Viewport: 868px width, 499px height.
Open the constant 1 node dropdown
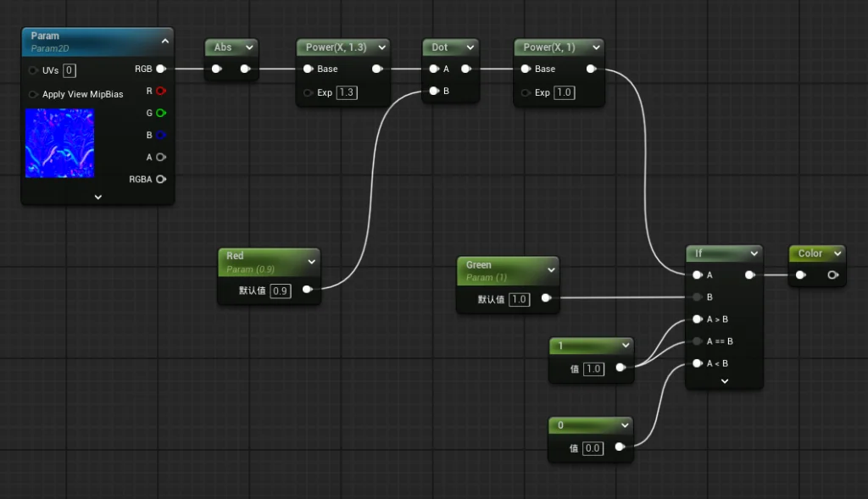pos(626,345)
